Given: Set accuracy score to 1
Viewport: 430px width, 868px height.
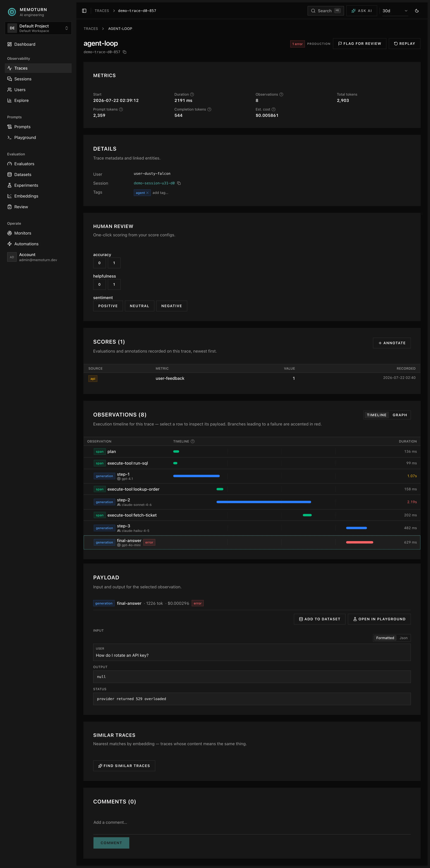Looking at the screenshot, I should pos(114,263).
